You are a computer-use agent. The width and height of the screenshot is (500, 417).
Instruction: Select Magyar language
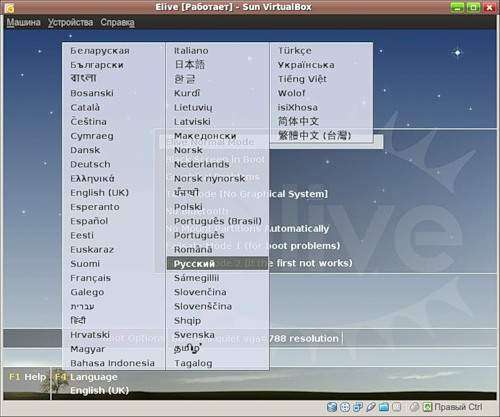point(88,349)
